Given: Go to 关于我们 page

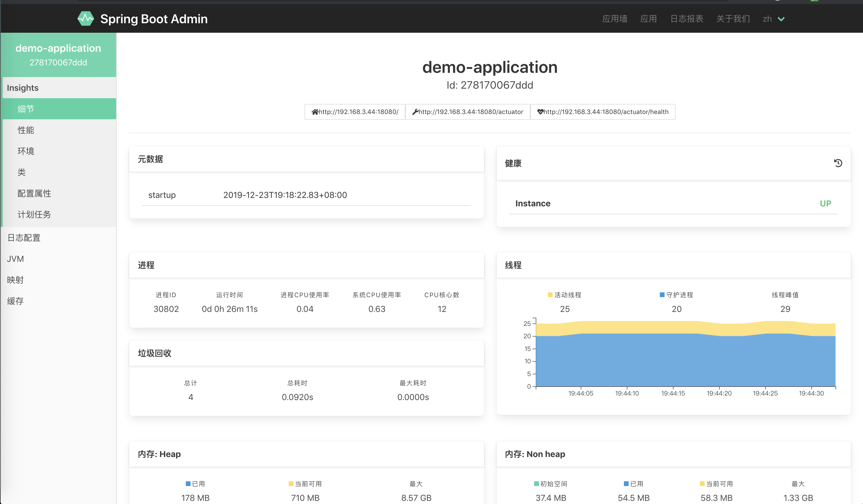Looking at the screenshot, I should 733,19.
